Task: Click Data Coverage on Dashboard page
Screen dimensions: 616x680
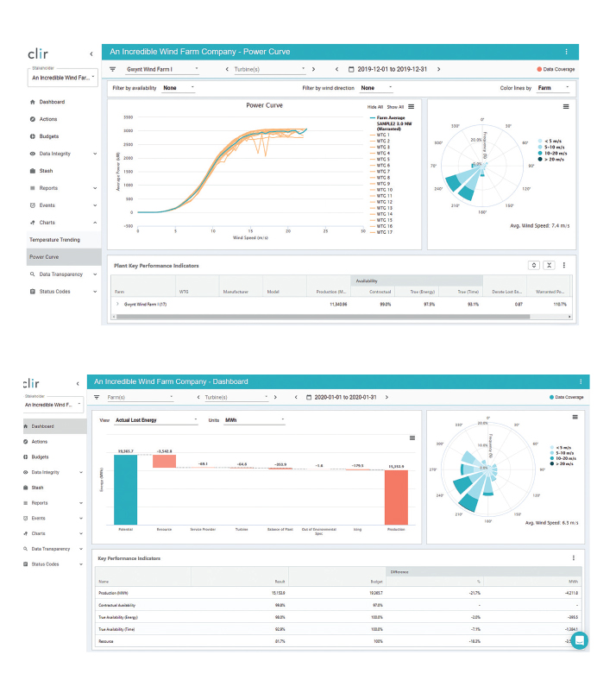Action: point(566,397)
